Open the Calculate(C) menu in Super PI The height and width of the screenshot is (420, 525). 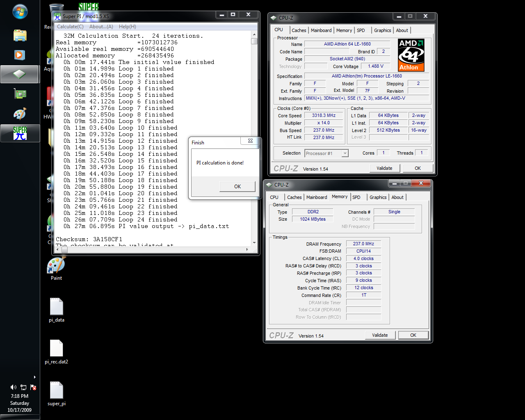click(70, 27)
